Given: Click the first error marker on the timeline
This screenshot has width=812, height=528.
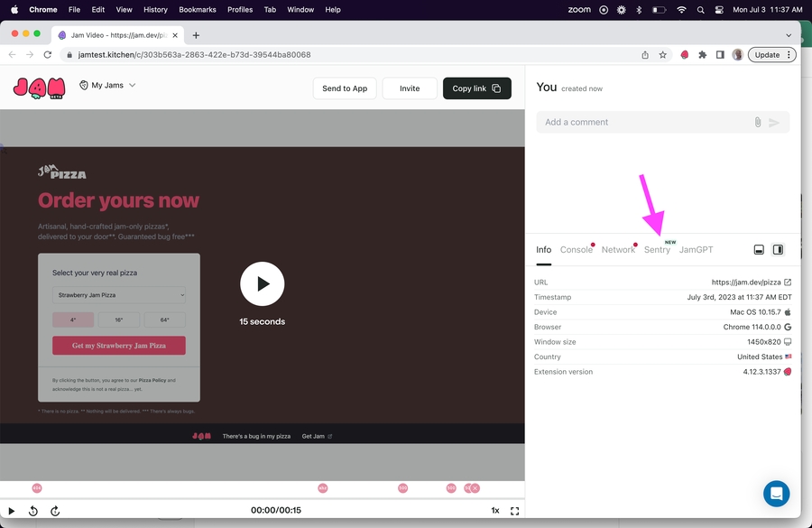Looking at the screenshot, I should 37,488.
